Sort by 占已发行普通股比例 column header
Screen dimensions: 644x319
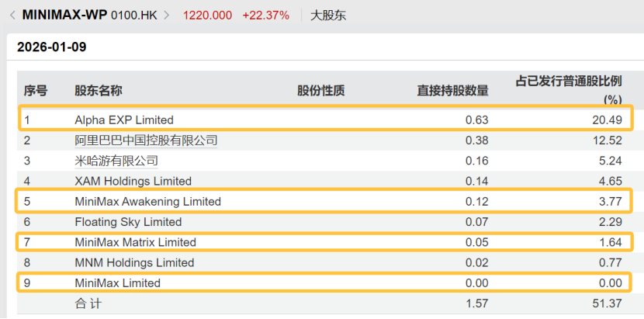(569, 81)
